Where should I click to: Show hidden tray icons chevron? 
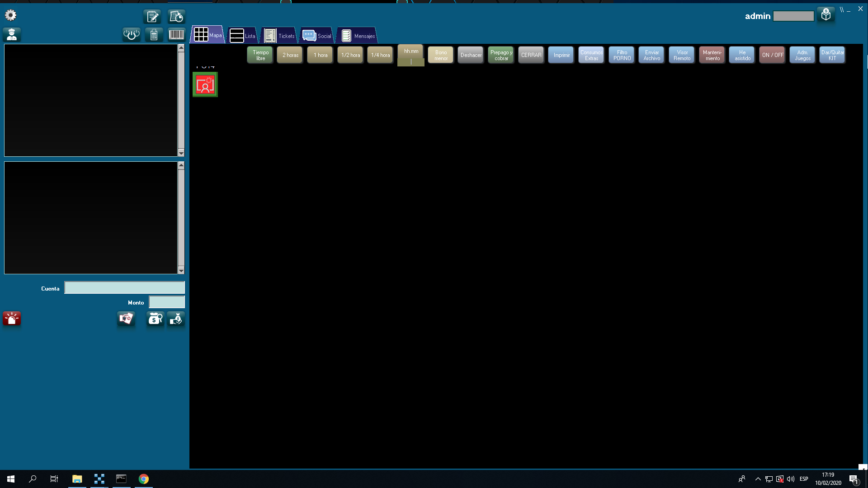[x=758, y=479]
